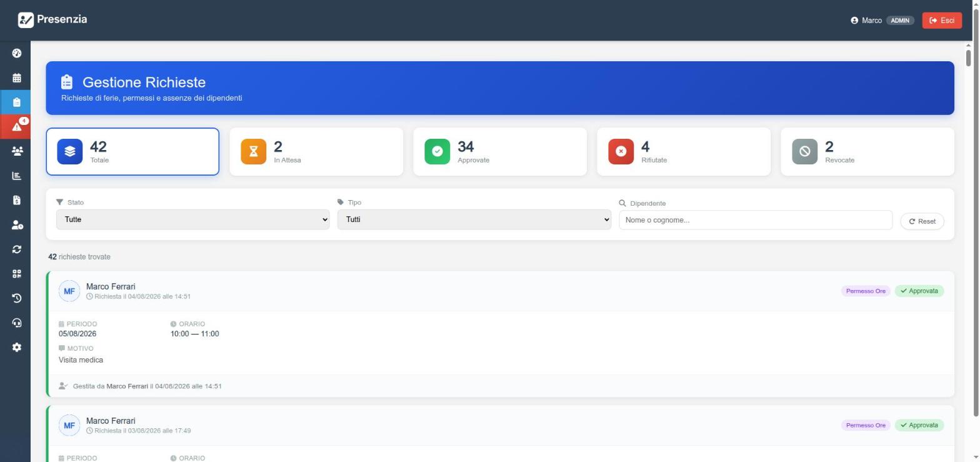The width and height of the screenshot is (980, 462).
Task: Click the time range 10:00 — 11:00
Action: pyautogui.click(x=194, y=334)
